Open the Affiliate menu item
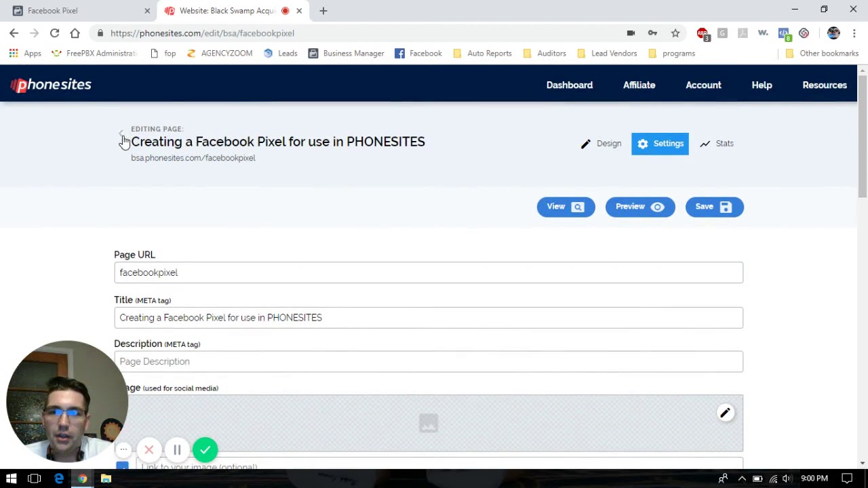868x488 pixels. tap(639, 85)
